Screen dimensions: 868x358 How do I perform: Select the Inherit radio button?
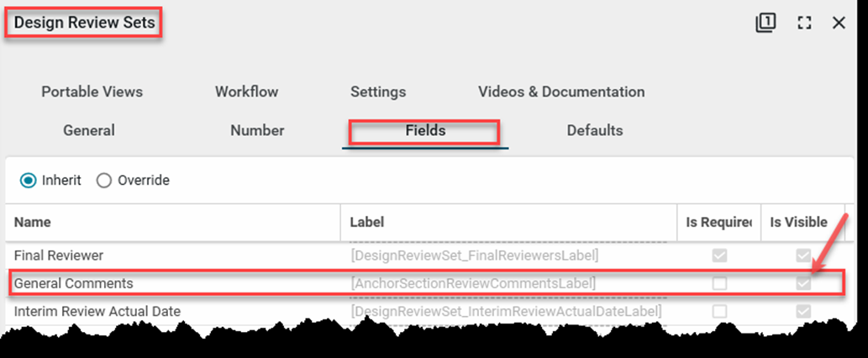click(29, 180)
